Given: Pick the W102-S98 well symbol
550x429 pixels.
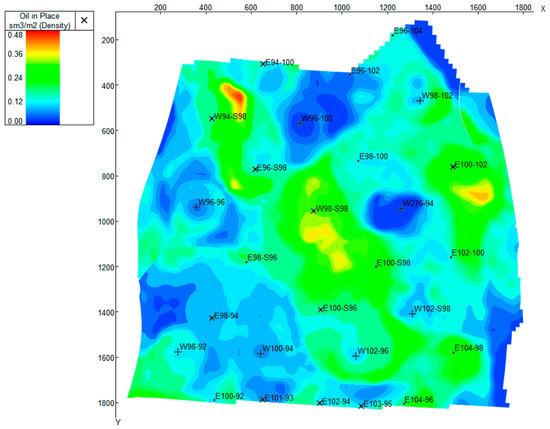Looking at the screenshot, I should pos(412,314).
